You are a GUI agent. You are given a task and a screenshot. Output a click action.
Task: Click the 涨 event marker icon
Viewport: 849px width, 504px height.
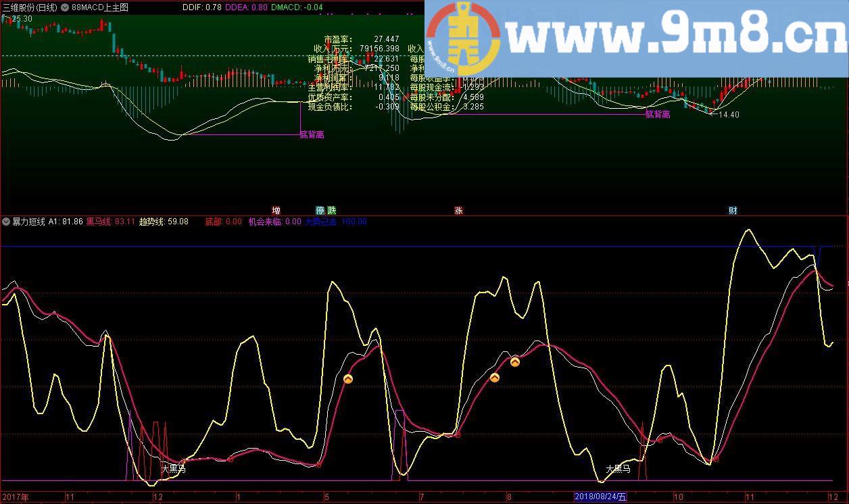458,210
